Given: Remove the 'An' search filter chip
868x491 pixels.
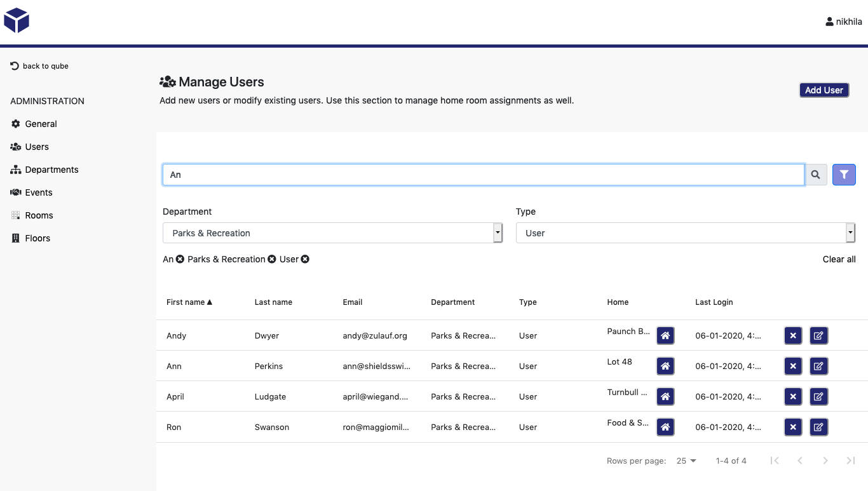Looking at the screenshot, I should click(179, 259).
